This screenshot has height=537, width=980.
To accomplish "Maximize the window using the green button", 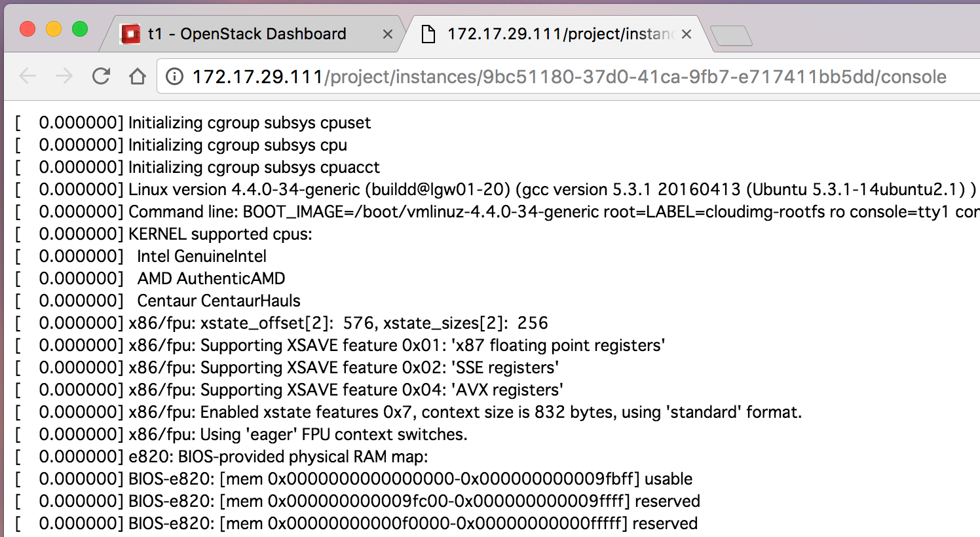I will pos(80,29).
